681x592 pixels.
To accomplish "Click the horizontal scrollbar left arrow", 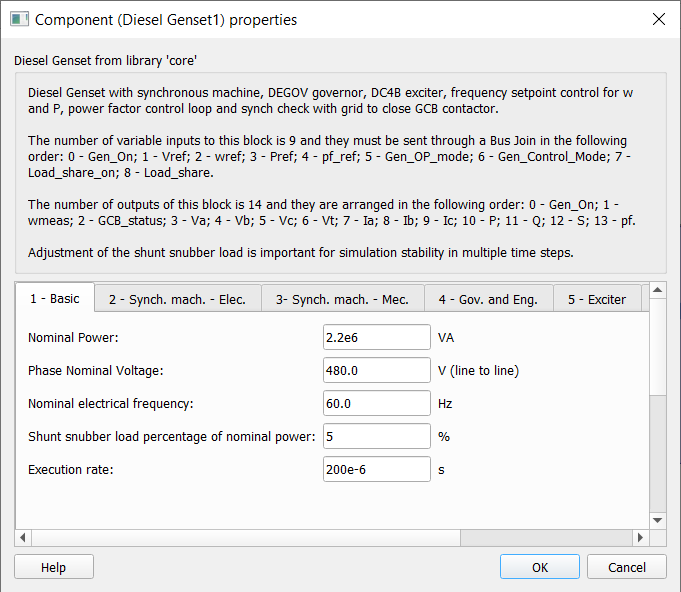I will coord(25,538).
